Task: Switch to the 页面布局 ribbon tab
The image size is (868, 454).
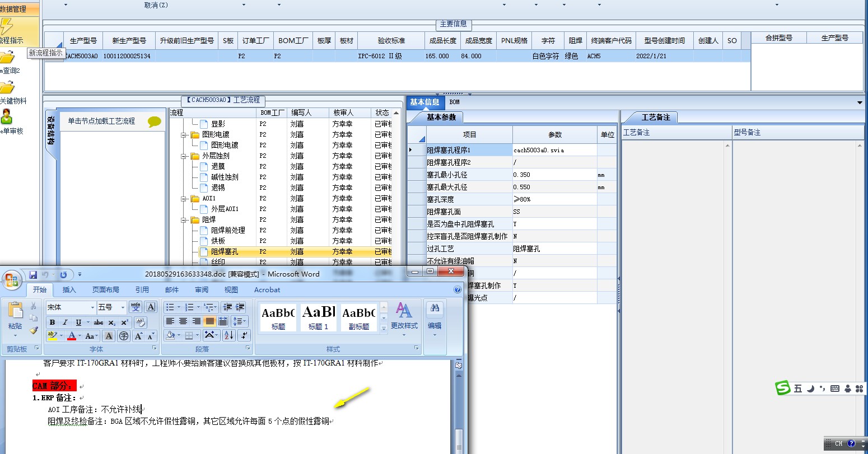Action: [106, 289]
